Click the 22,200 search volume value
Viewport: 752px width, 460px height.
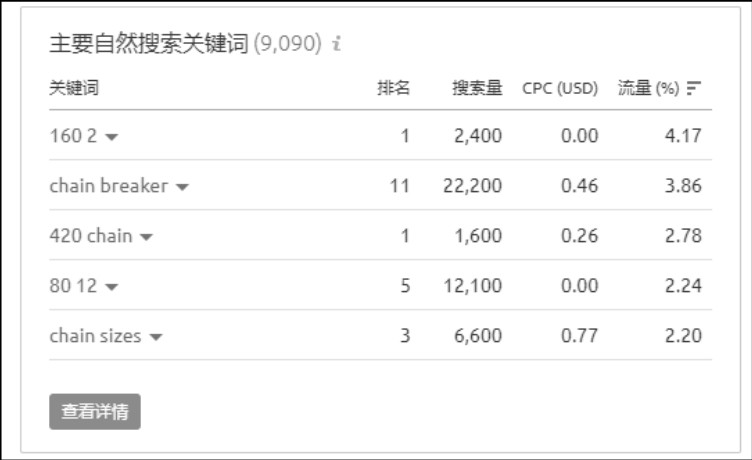tap(472, 186)
